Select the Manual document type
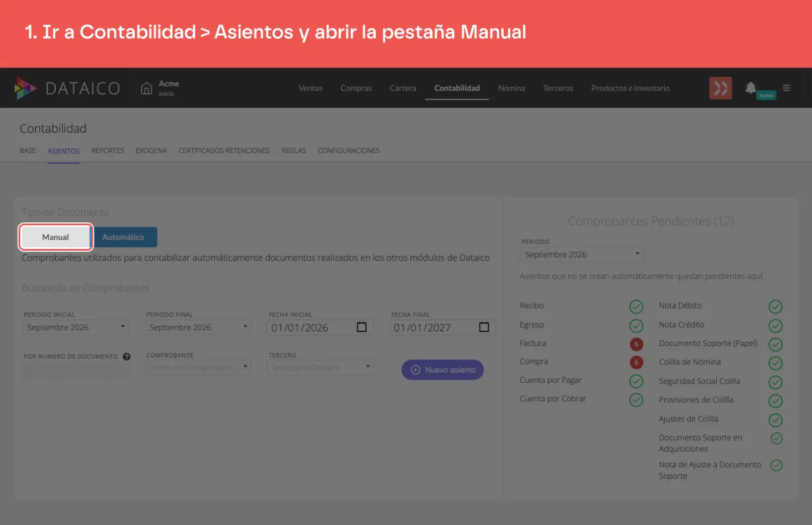 [56, 237]
